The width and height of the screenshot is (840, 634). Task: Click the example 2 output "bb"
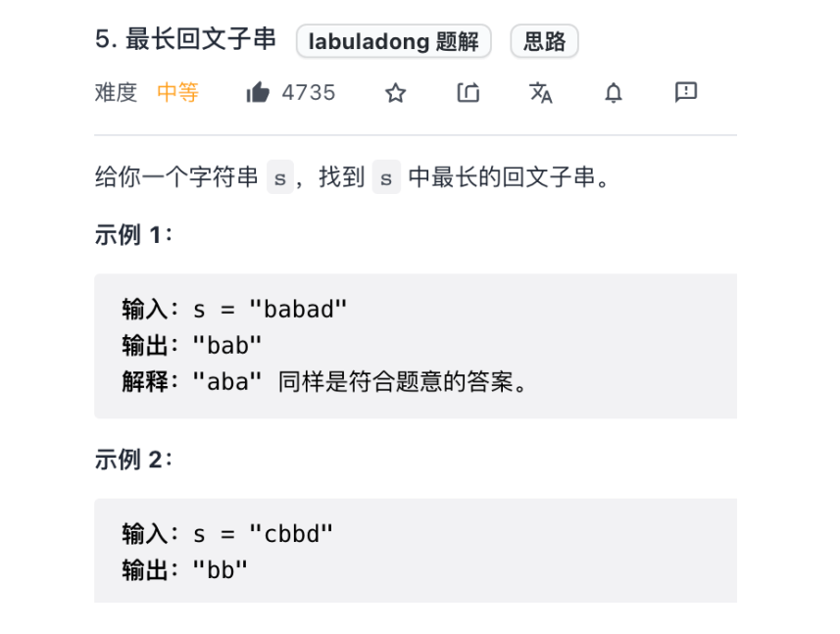coord(221,570)
